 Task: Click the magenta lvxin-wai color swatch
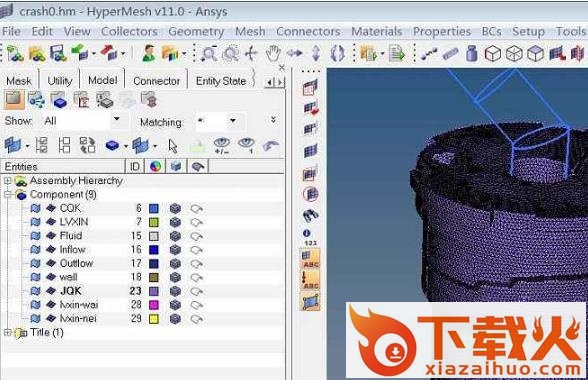(x=154, y=305)
